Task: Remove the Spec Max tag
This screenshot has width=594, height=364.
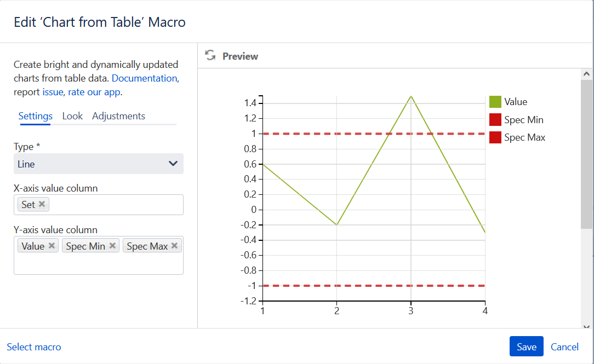Action: click(174, 246)
